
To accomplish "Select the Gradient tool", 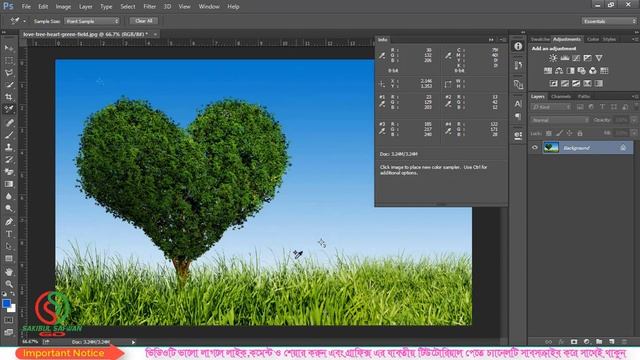I will (9, 184).
